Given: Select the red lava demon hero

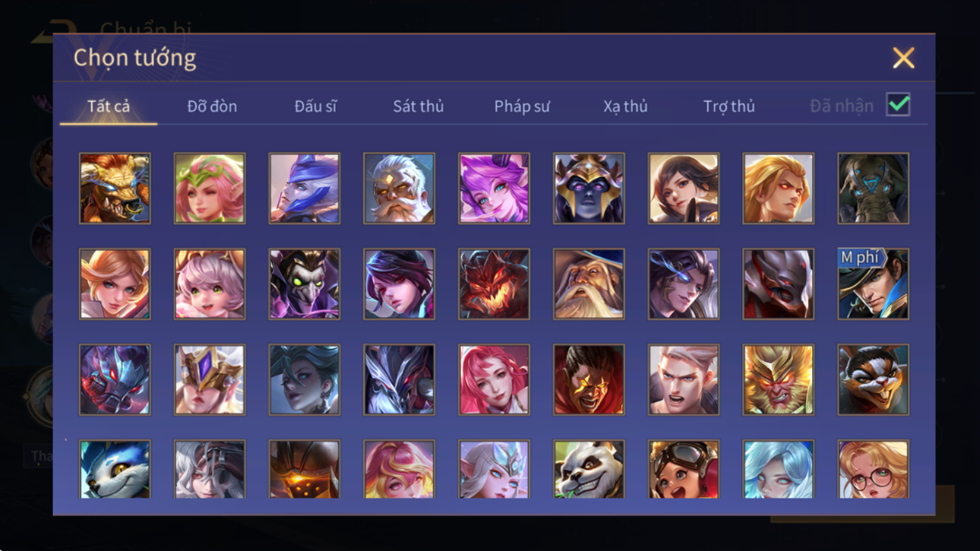Looking at the screenshot, I should [x=494, y=284].
